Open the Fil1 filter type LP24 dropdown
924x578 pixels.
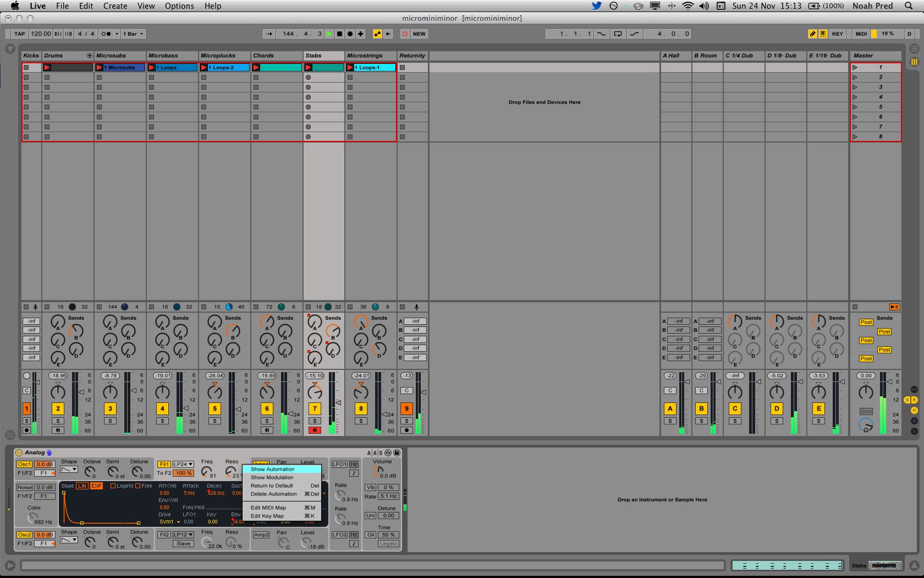coord(183,464)
